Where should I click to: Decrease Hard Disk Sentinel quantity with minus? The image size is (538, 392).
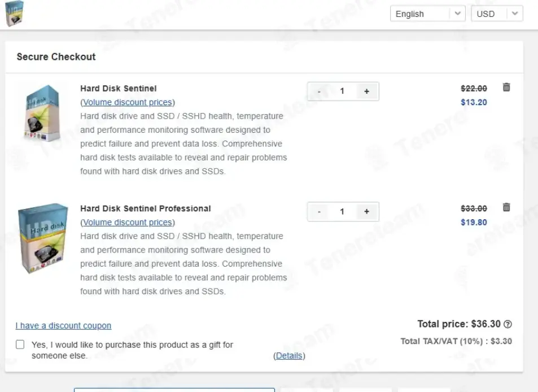pos(320,91)
